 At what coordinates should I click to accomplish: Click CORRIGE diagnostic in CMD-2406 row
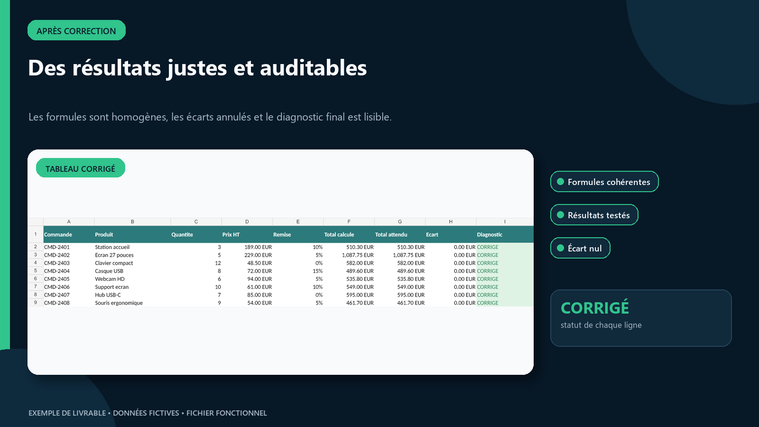[x=505, y=287]
